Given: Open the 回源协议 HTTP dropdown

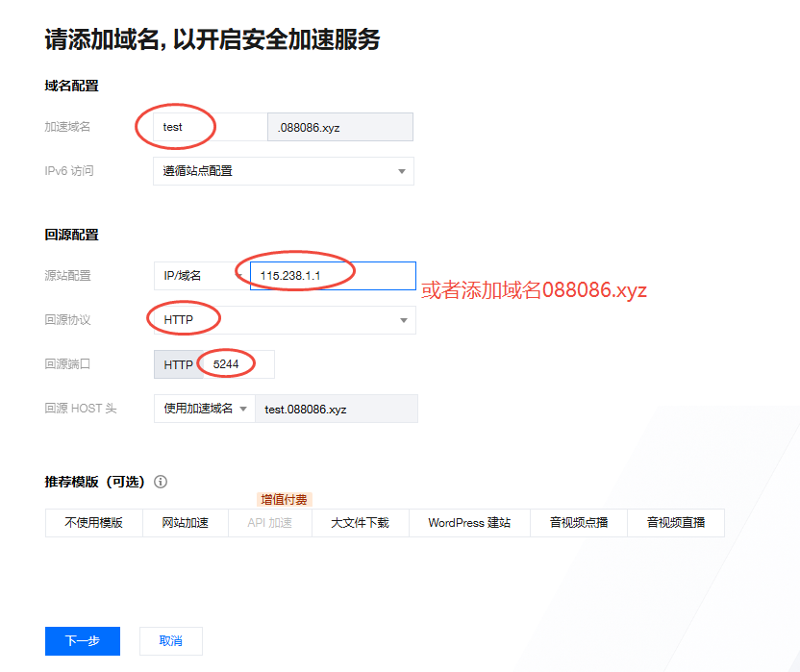Looking at the screenshot, I should click(x=284, y=320).
